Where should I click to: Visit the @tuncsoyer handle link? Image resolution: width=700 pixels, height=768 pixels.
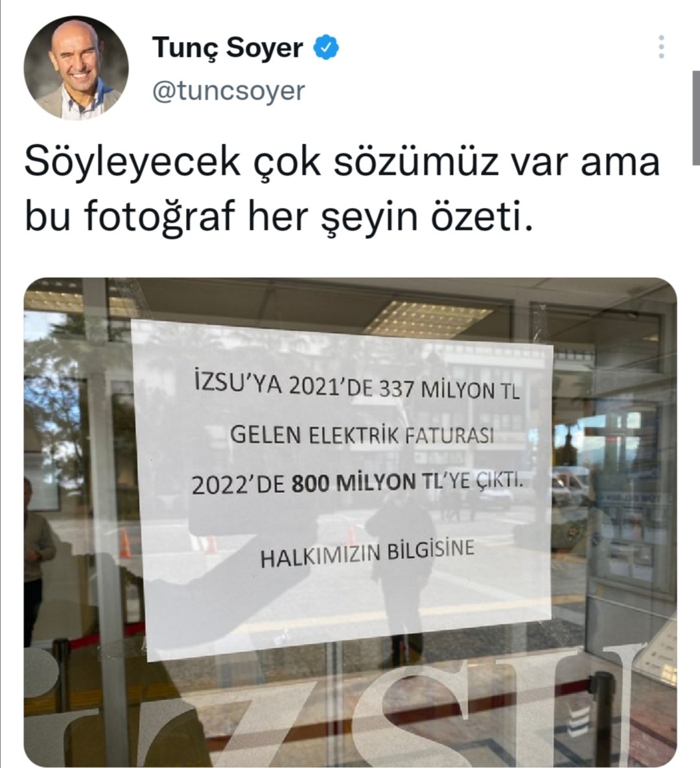229,91
